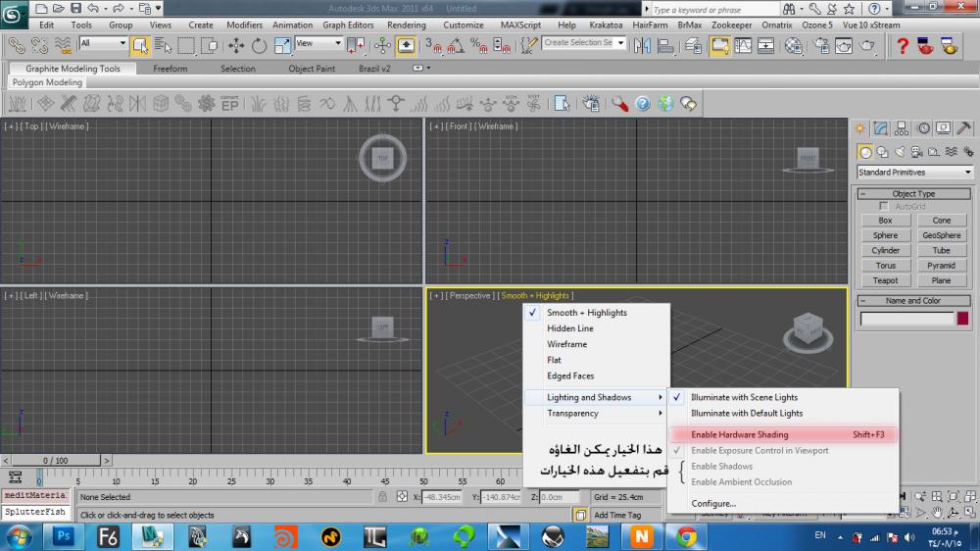Select the Shapes category icon
Screen dimensions: 980x551
click(882, 152)
